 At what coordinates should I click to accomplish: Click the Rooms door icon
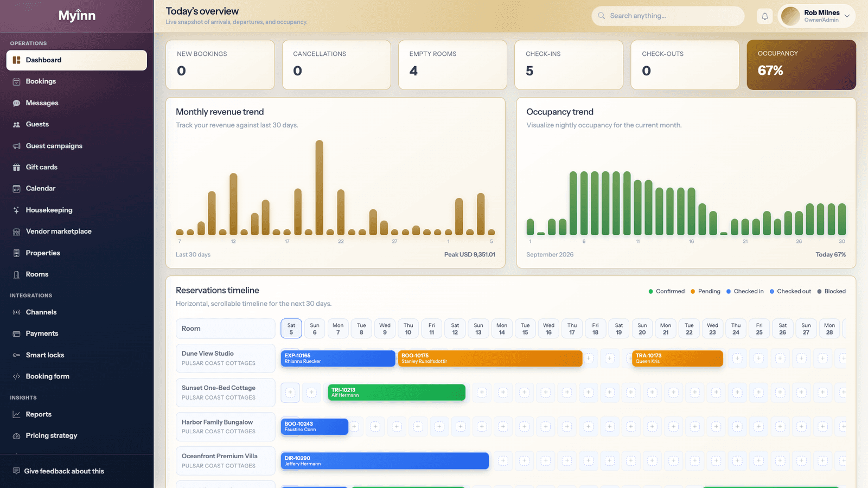16,274
